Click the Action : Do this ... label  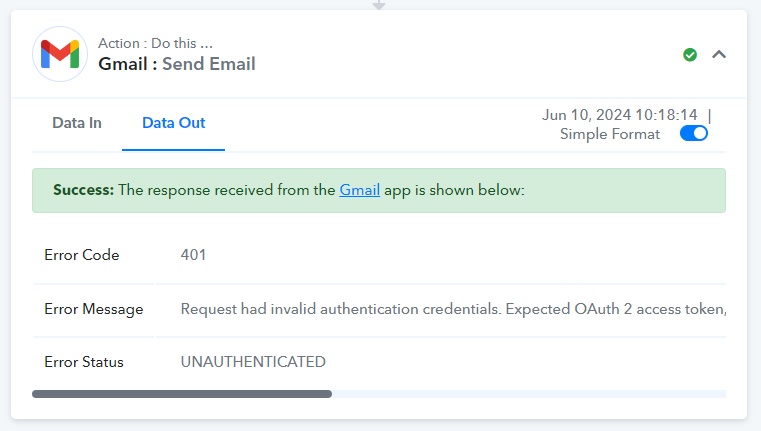[x=155, y=43]
